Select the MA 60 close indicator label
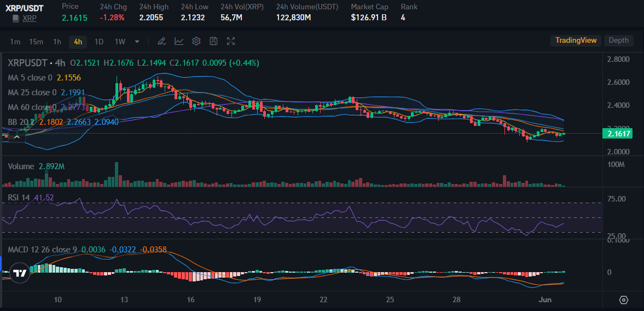 (32, 107)
